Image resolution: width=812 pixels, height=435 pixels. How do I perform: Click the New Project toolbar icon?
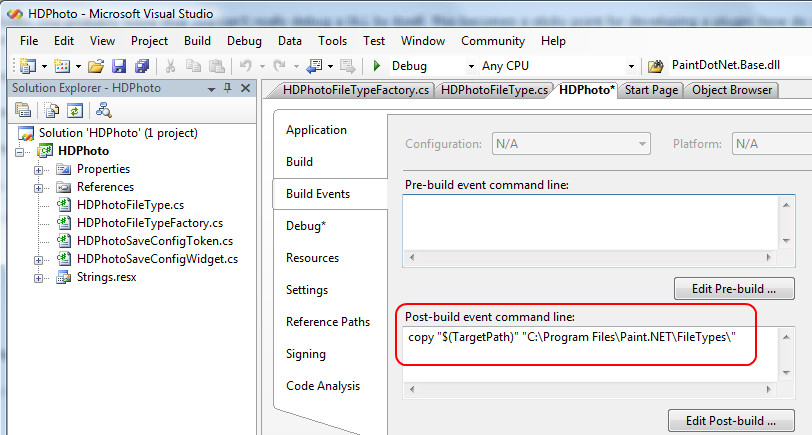tap(27, 66)
